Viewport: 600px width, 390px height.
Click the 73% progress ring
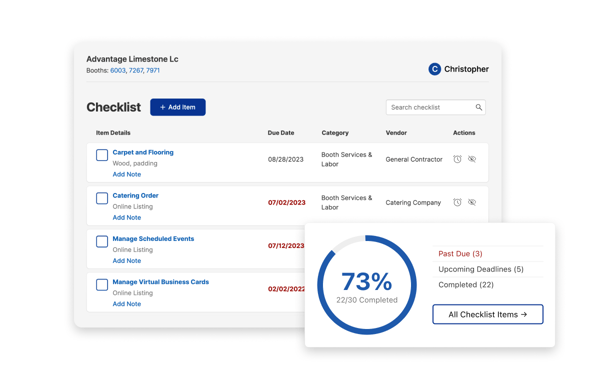coord(367,285)
